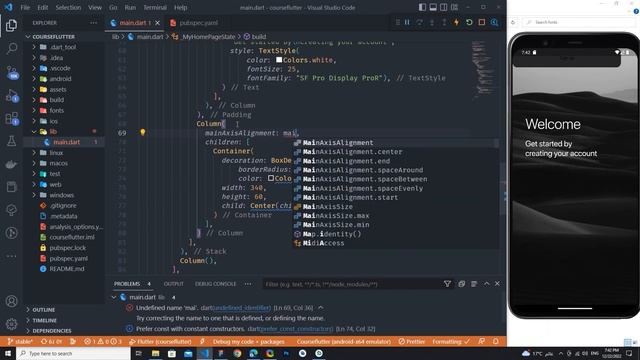Image resolution: width=640 pixels, height=360 pixels.
Task: Click the Colors.white color swatch
Action: coord(279,60)
